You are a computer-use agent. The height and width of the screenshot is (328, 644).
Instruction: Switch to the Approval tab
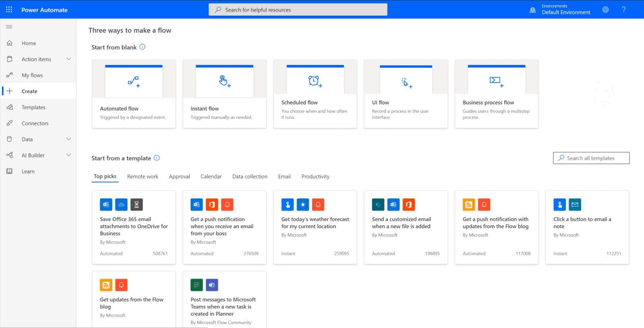179,176
